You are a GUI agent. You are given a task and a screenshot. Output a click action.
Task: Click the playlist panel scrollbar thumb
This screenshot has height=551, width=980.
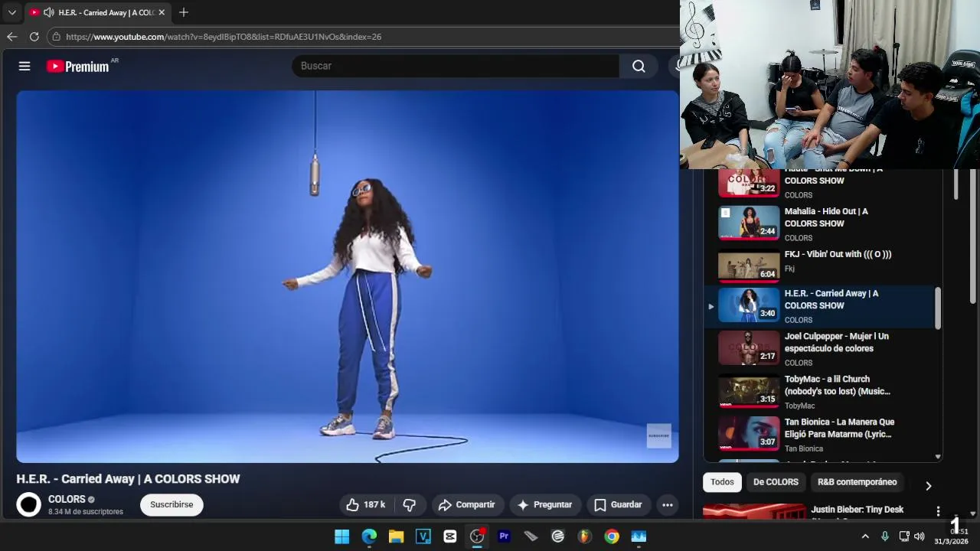(x=938, y=308)
